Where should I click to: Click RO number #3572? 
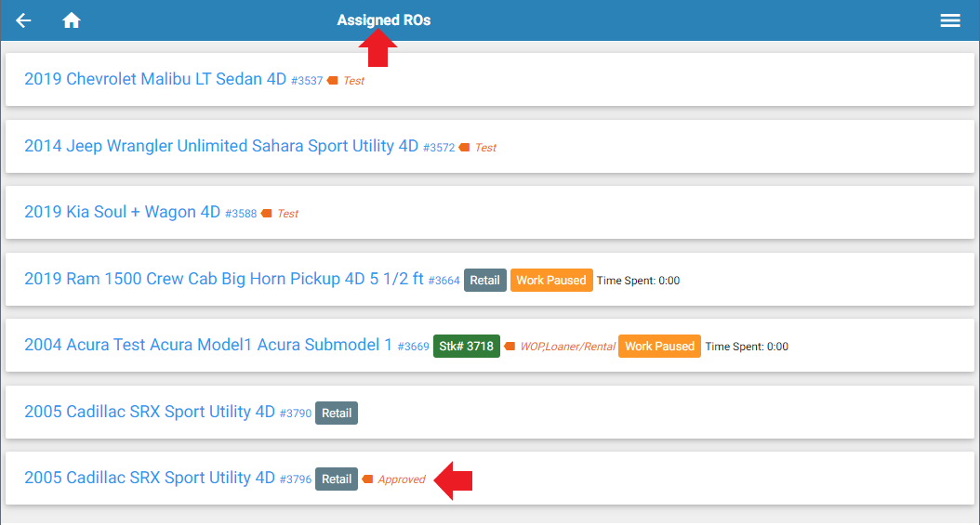point(439,148)
